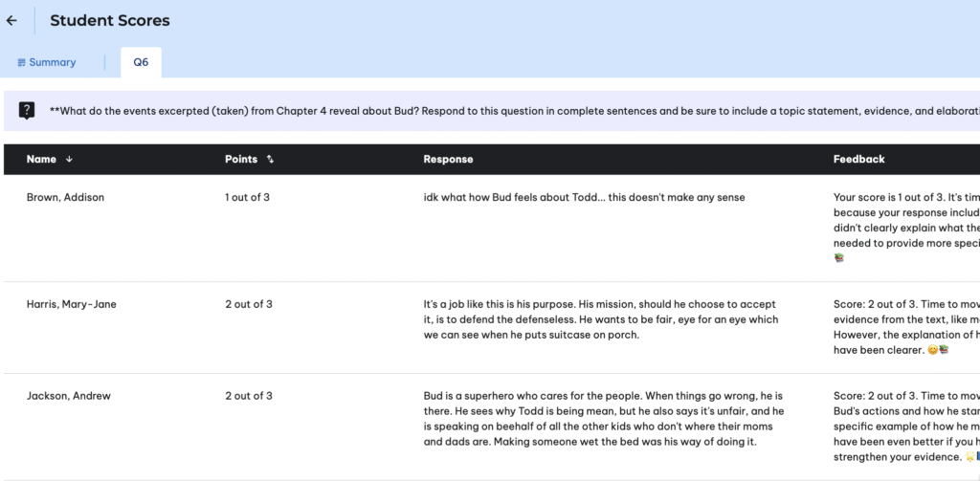Click the Response column header
The width and height of the screenshot is (980, 481).
pos(448,160)
